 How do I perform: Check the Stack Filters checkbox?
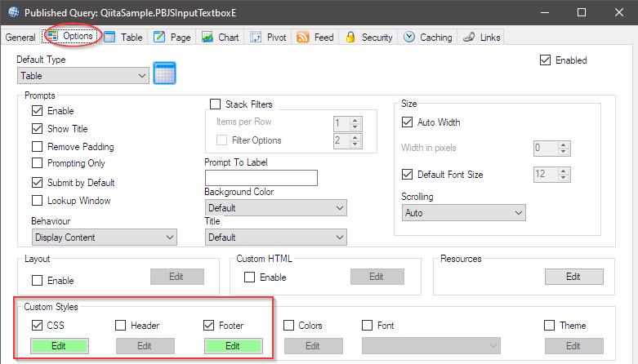(x=215, y=104)
